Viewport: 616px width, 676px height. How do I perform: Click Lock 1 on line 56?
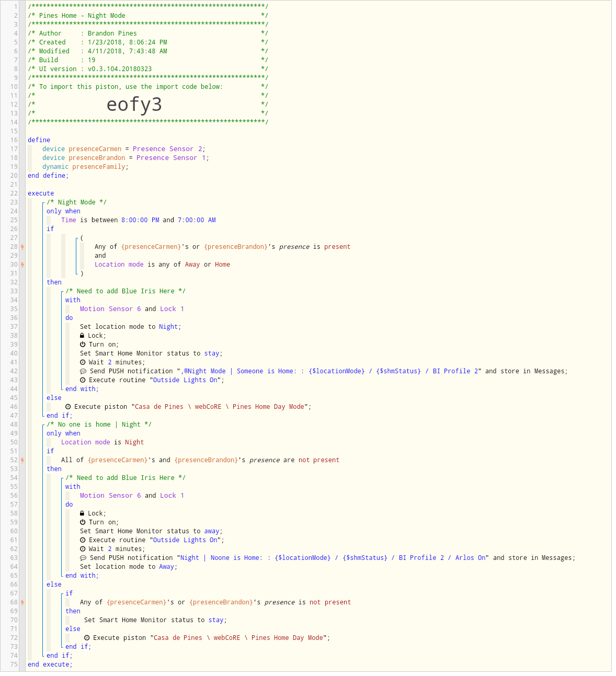click(172, 496)
